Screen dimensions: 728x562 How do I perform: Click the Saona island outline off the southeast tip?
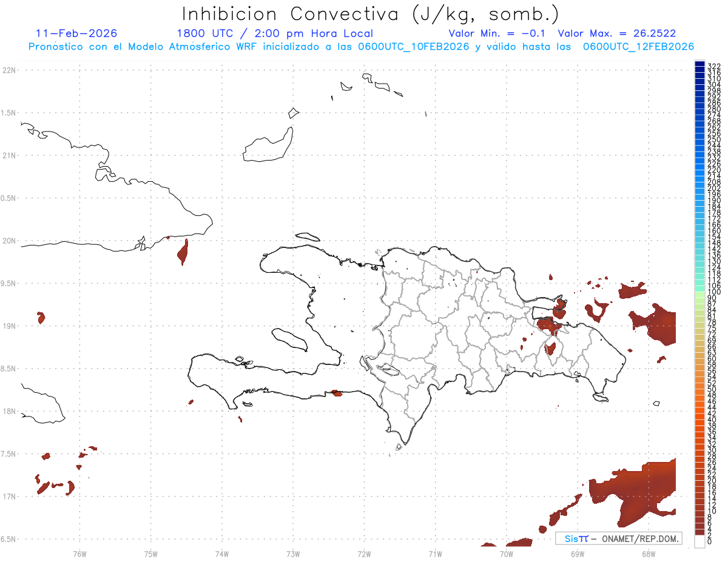(601, 397)
